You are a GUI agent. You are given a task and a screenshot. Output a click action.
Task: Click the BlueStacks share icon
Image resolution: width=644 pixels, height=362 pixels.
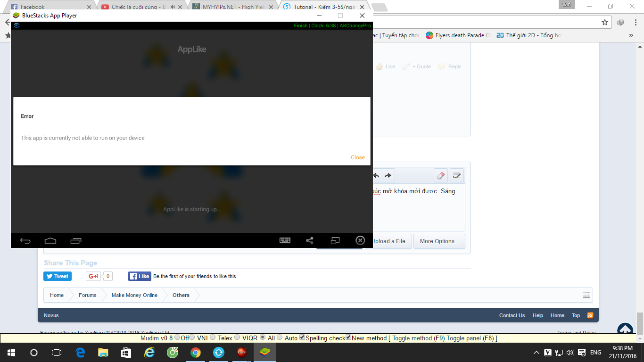[x=310, y=240]
